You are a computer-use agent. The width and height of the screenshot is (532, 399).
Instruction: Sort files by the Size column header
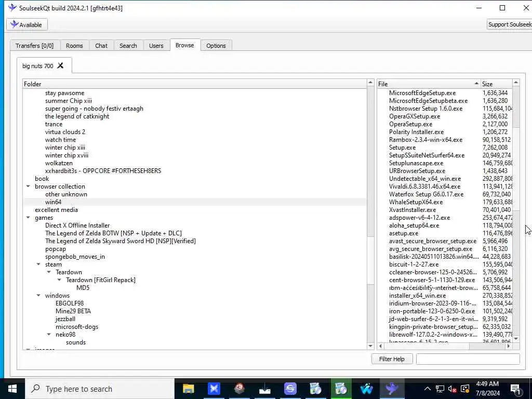[x=496, y=84]
